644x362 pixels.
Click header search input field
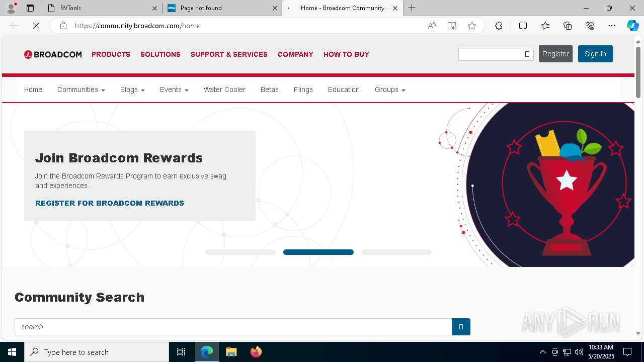(490, 54)
